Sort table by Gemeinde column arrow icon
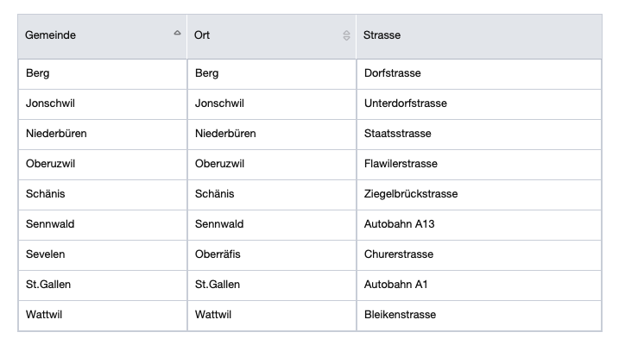The height and width of the screenshot is (345, 644). (177, 35)
